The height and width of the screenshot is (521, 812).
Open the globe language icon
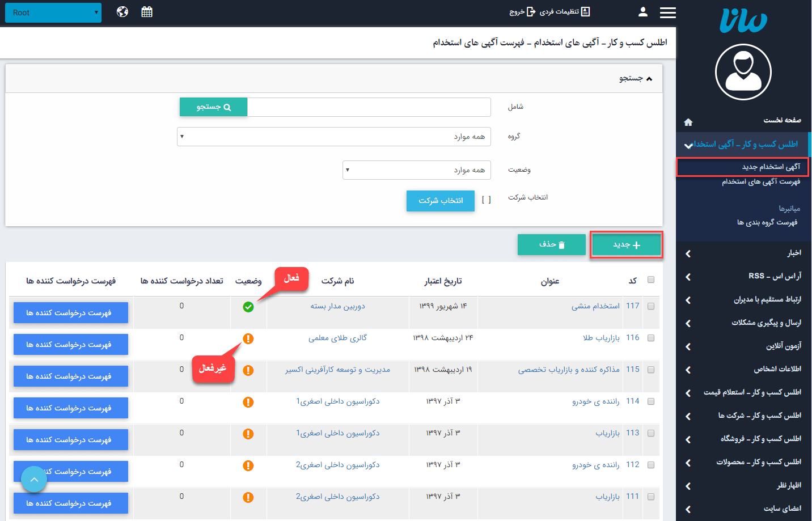122,11
